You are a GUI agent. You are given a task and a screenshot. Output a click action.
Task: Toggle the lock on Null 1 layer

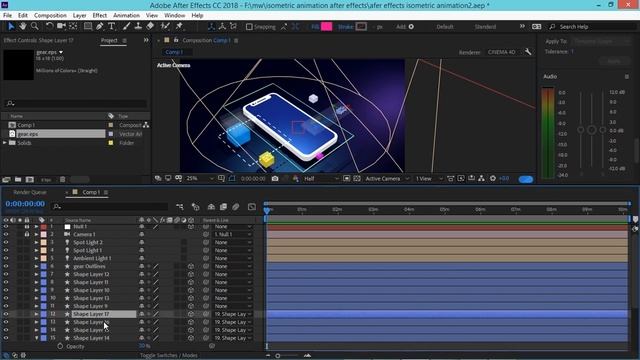[27, 227]
